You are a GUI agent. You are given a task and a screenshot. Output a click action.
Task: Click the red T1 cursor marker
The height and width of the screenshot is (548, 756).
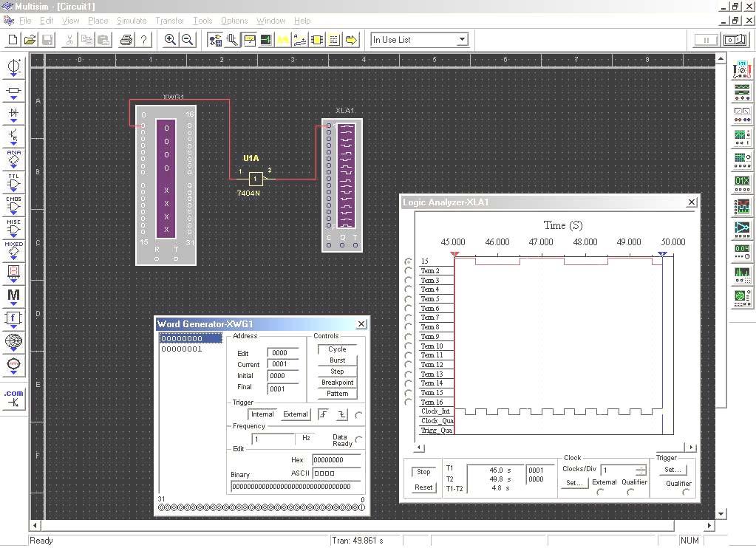(454, 253)
